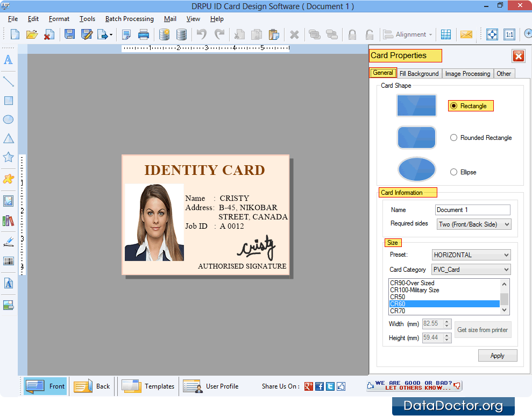Image resolution: width=532 pixels, height=416 pixels.
Task: Click the Twitter share icon
Action: point(330,386)
